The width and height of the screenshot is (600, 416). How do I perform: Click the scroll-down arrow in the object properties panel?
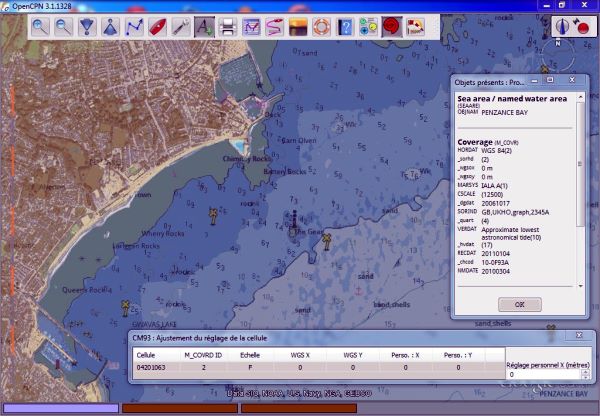580,286
